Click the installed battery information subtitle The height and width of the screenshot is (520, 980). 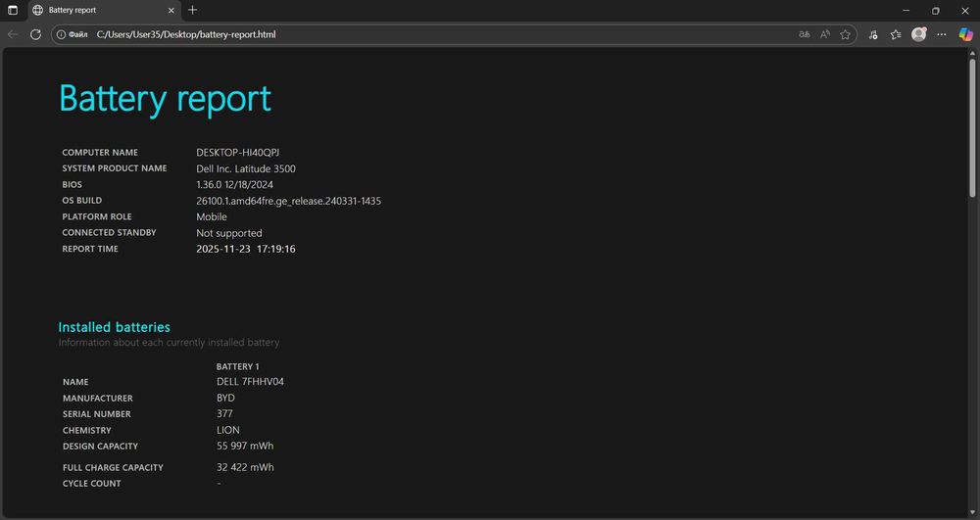(169, 343)
